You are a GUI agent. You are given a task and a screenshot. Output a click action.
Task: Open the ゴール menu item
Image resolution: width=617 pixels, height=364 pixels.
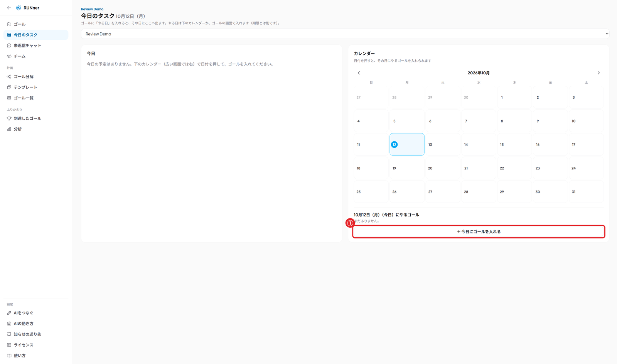click(36, 24)
